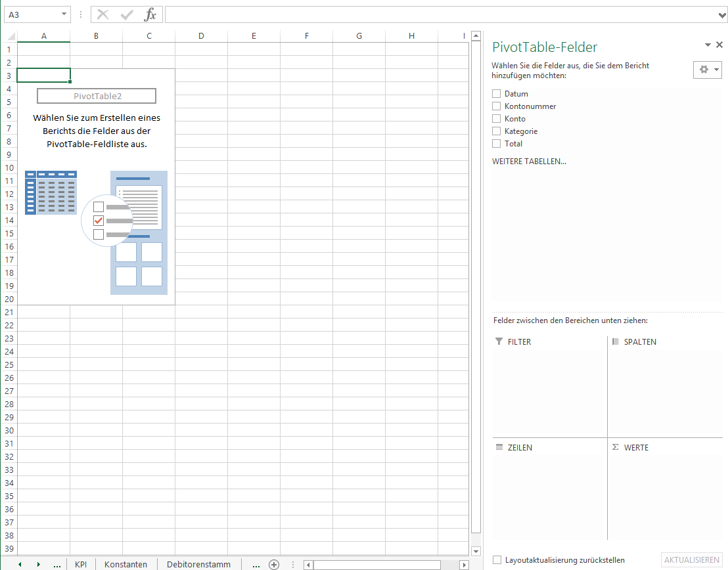Click the confirm entry checkmark icon

[x=127, y=14]
